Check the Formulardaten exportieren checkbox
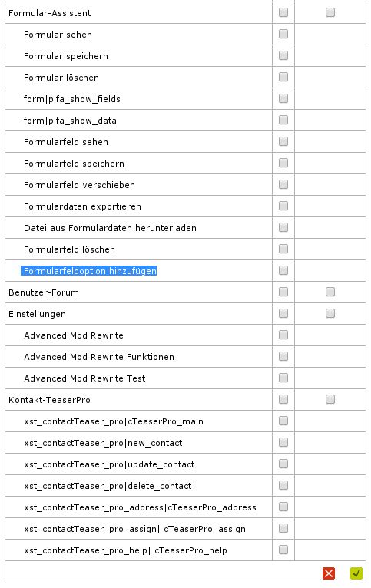This screenshot has height=588, width=371. 283,206
